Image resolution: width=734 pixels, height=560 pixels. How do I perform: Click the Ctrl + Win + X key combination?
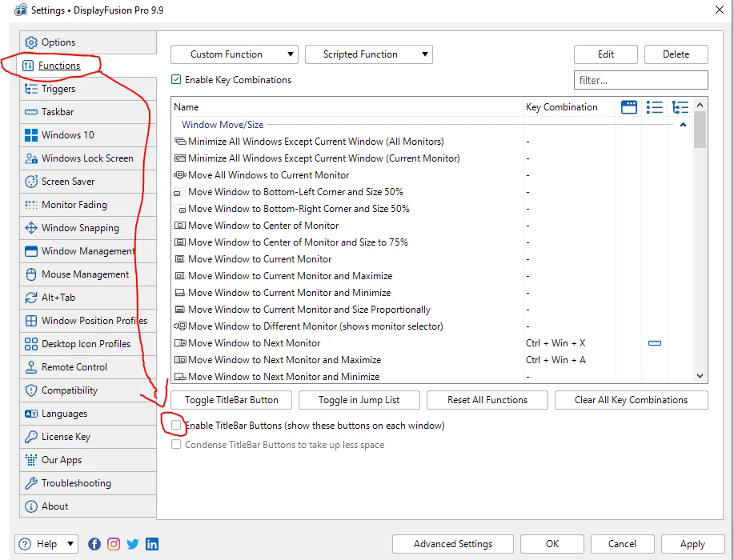pos(556,343)
